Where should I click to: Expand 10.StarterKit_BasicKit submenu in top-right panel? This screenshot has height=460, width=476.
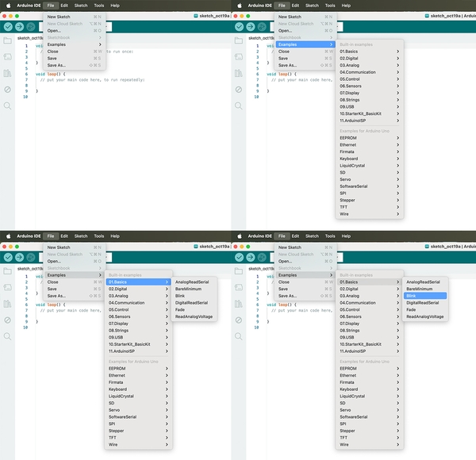[362, 113]
